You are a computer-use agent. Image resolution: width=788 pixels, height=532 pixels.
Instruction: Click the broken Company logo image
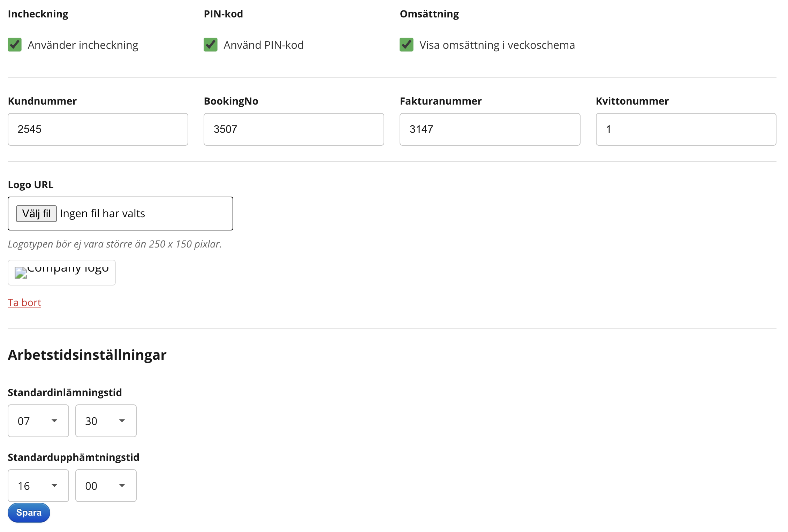62,272
